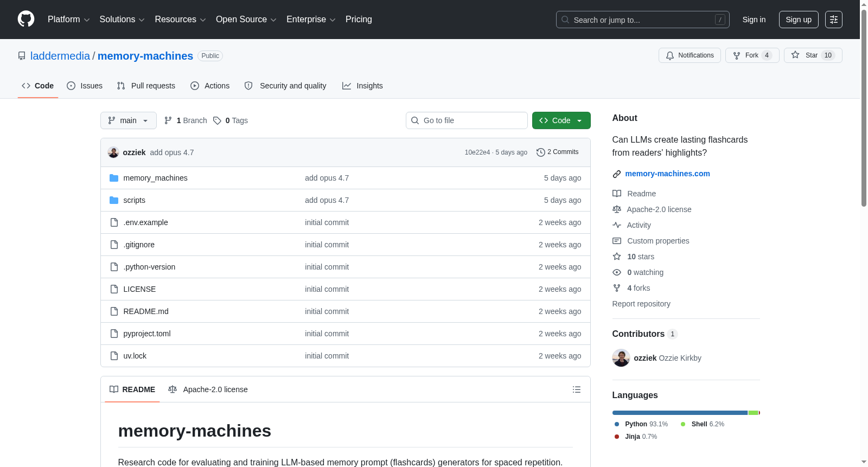
Task: Click the fork icon next to 4 forks
Action: (x=617, y=288)
